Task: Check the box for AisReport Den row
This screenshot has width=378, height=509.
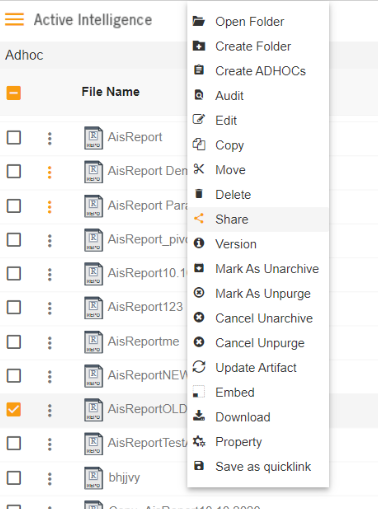Action: point(14,172)
